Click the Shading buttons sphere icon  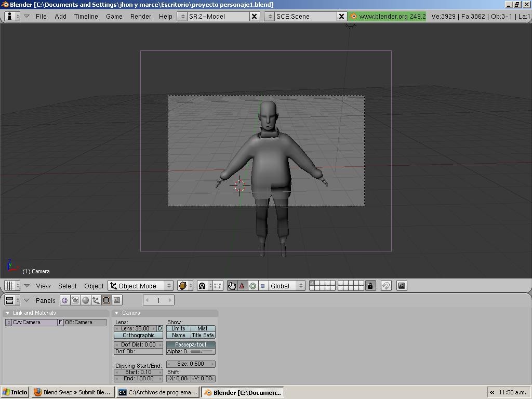pyautogui.click(x=86, y=300)
